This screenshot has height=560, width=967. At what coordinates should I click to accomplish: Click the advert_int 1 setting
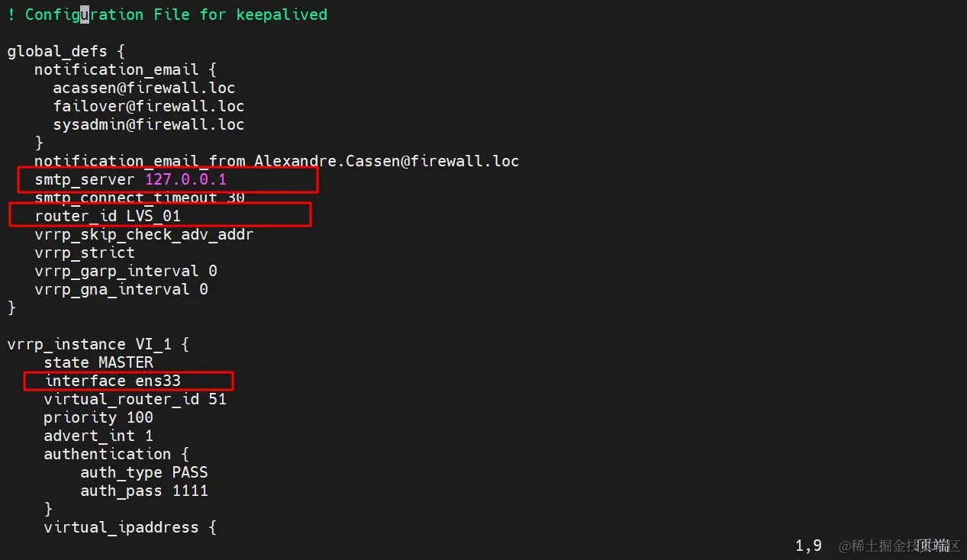tap(98, 436)
